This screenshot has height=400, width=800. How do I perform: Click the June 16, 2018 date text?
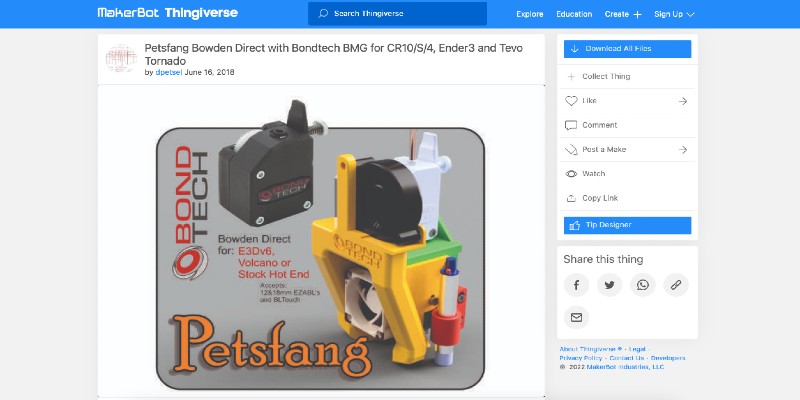(209, 72)
